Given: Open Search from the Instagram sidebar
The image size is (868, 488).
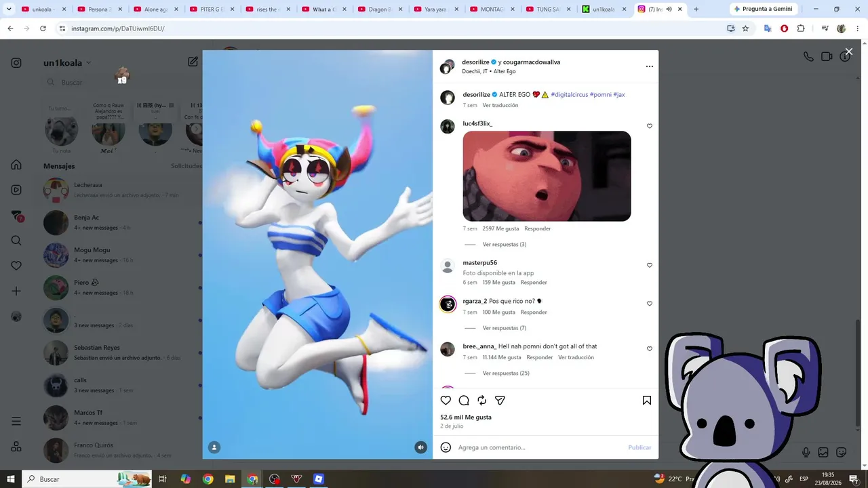Looking at the screenshot, I should (x=16, y=241).
